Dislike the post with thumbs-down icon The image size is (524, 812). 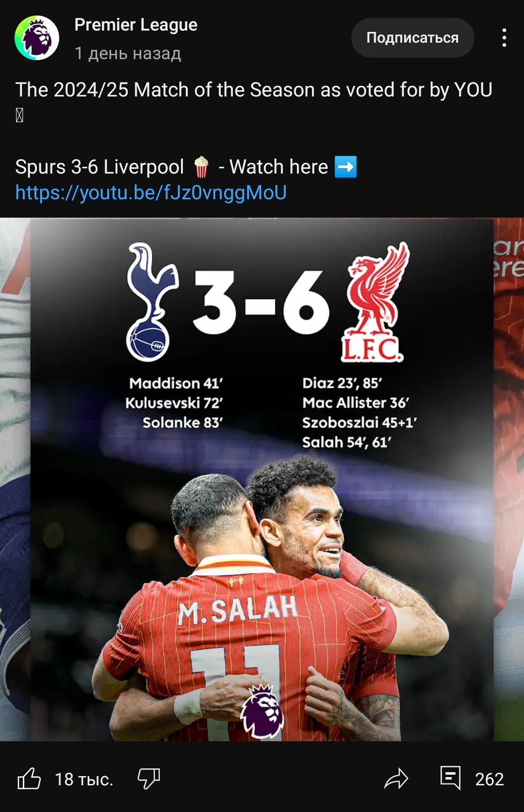click(x=148, y=779)
